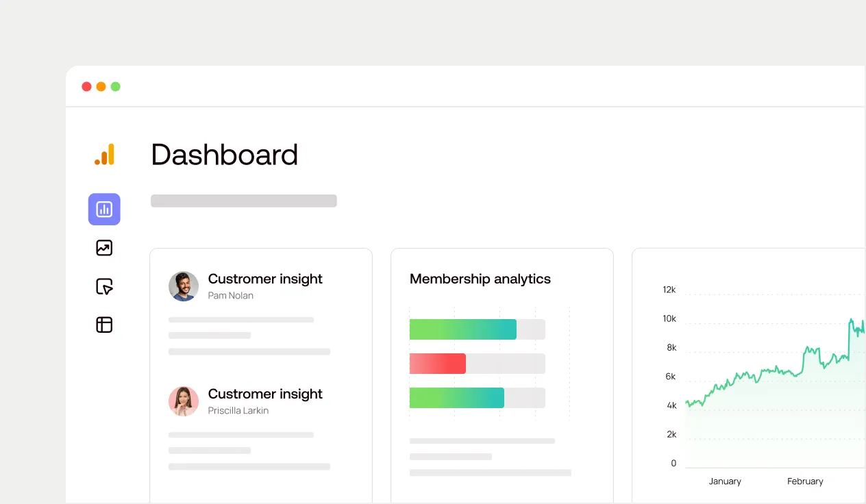
Task: Select the green top progress bar
Action: tap(462, 329)
